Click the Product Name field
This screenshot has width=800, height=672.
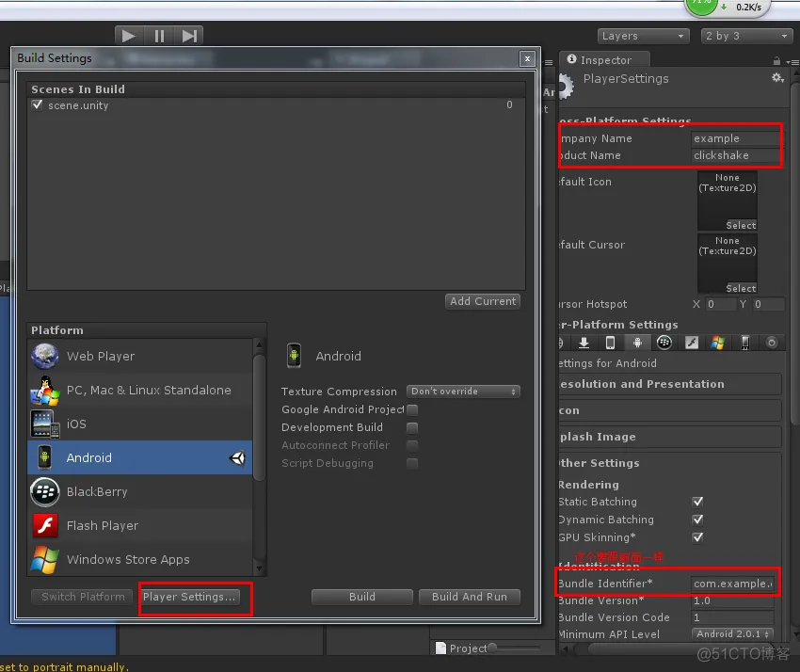pyautogui.click(x=735, y=155)
